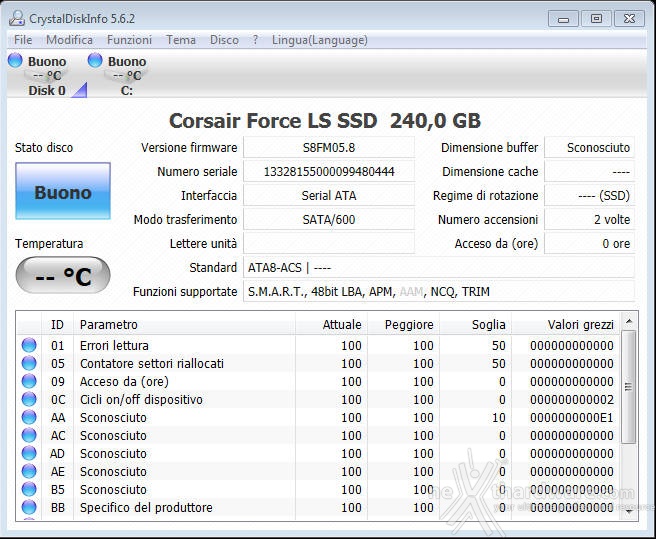
Task: Click the CrystalDiskInfo title bar app icon
Action: click(x=17, y=18)
